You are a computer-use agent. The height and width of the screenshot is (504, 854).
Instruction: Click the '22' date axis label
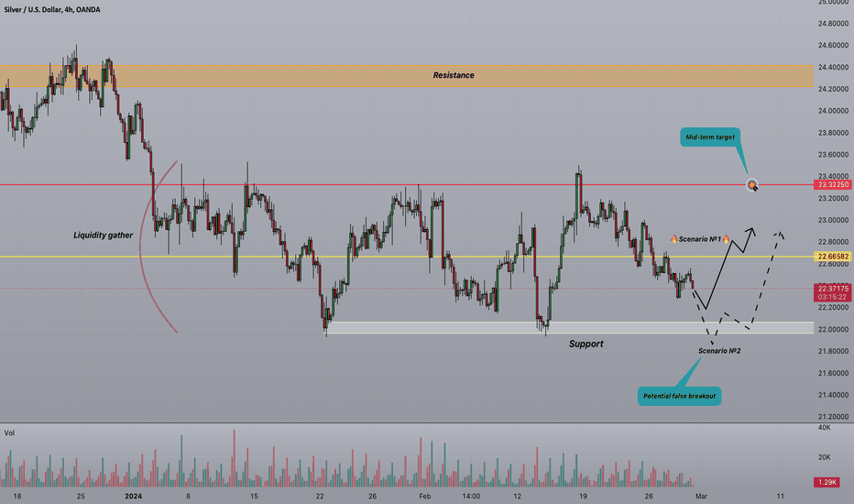320,497
